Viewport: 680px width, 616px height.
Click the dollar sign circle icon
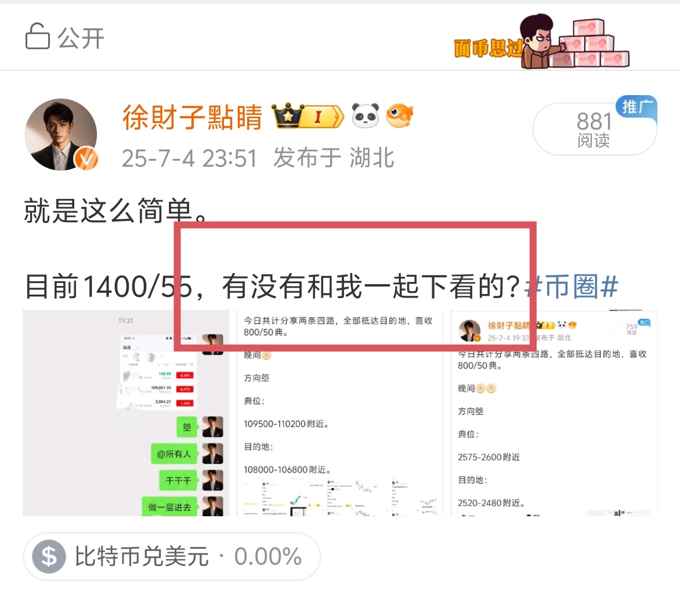click(49, 556)
